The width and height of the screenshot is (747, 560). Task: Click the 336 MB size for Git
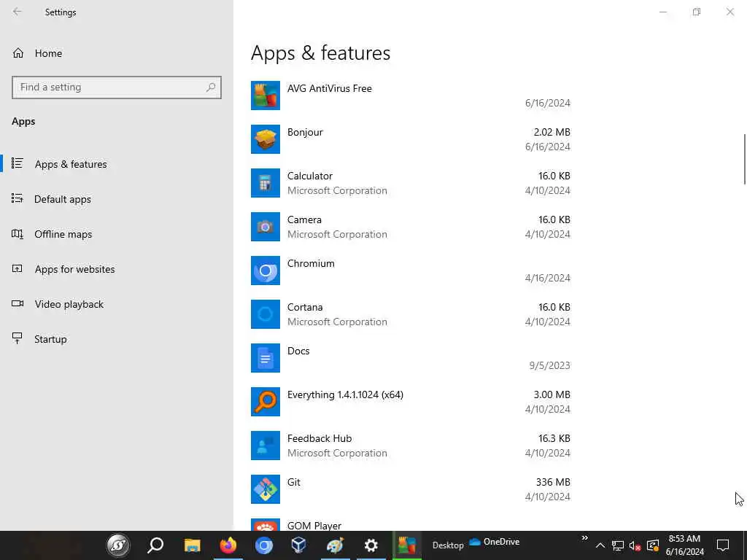click(553, 483)
